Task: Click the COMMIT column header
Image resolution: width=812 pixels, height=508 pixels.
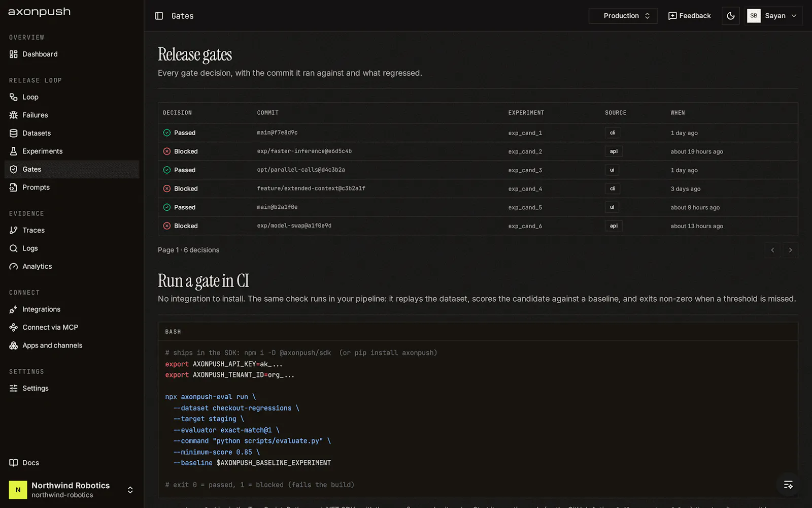Action: coord(268,113)
